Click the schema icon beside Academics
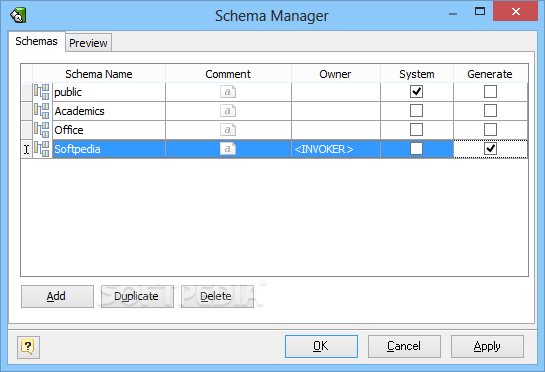 pos(42,111)
